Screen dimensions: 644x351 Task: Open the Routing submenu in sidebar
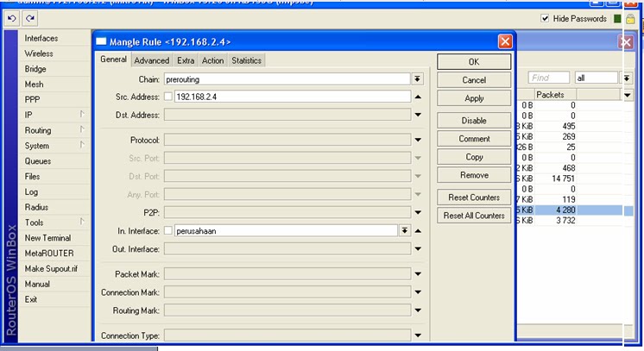[x=54, y=130]
